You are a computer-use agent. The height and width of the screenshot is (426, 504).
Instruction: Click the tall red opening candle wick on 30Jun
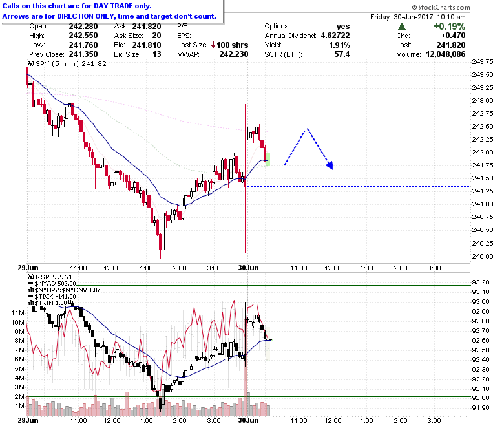click(x=246, y=178)
